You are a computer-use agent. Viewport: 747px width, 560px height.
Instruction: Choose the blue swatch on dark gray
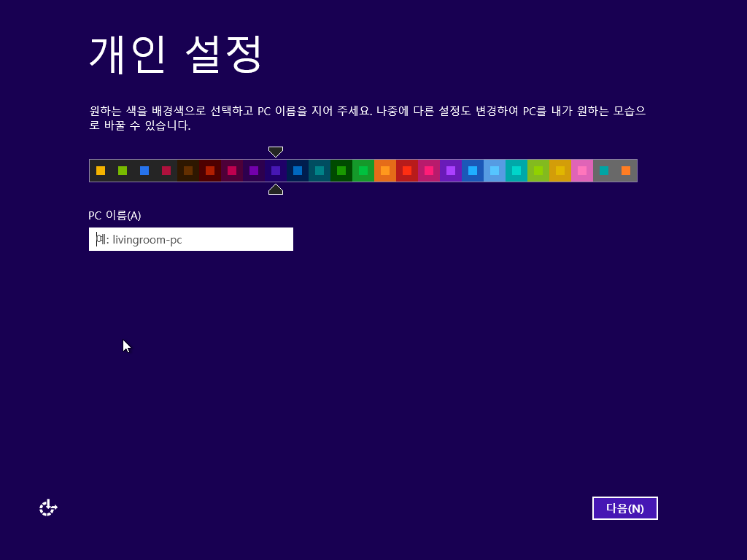pos(144,171)
